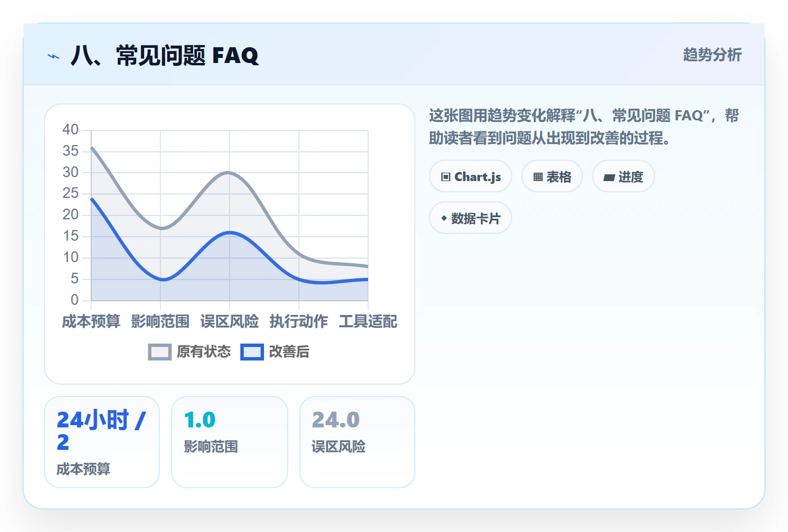788x532 pixels.
Task: Click the 25 y-axis value
Action: (70, 193)
